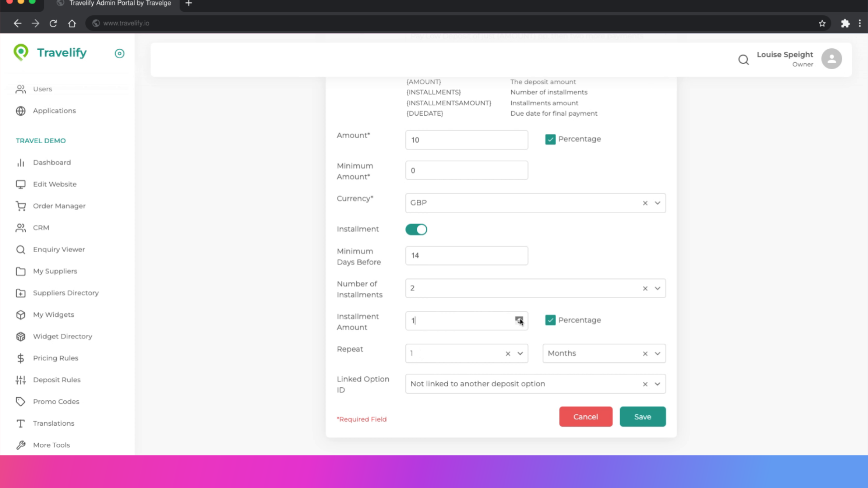Expand the Currency GBP dropdown
Image resolution: width=868 pixels, height=488 pixels.
(657, 203)
